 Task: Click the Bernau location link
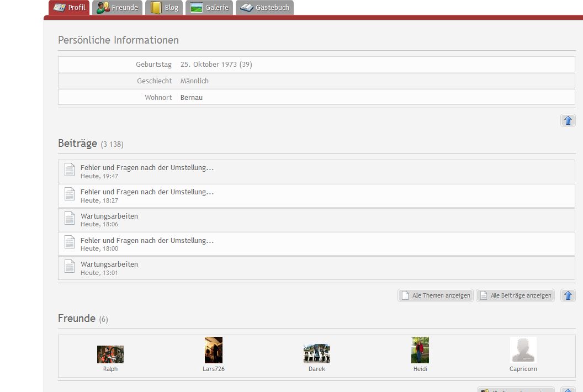[x=192, y=98]
